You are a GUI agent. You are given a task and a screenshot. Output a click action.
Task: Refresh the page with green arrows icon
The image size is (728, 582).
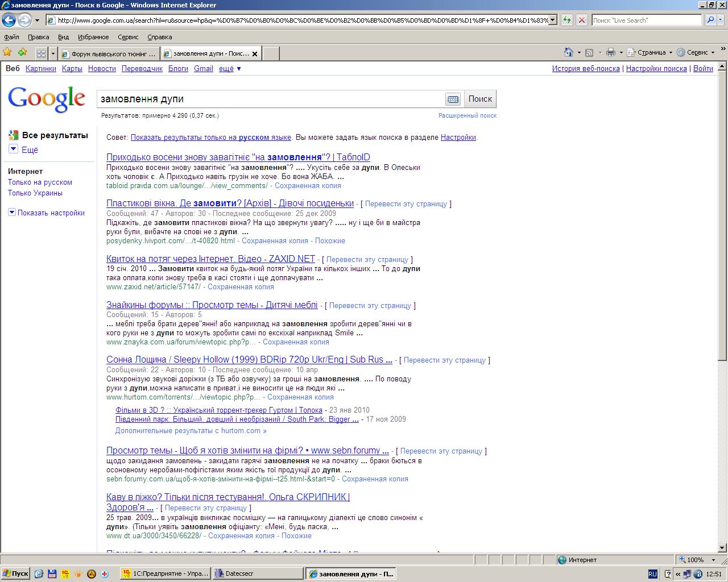(567, 20)
